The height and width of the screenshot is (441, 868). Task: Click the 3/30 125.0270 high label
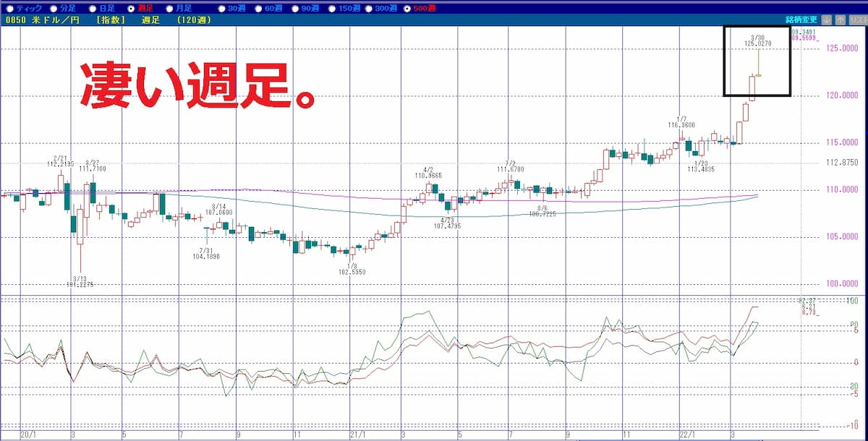(x=758, y=40)
